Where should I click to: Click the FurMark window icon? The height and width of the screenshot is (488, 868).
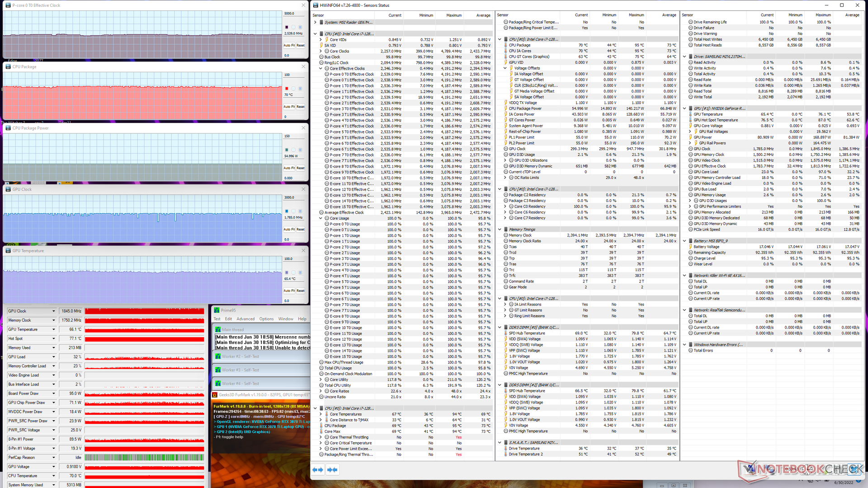coord(215,394)
